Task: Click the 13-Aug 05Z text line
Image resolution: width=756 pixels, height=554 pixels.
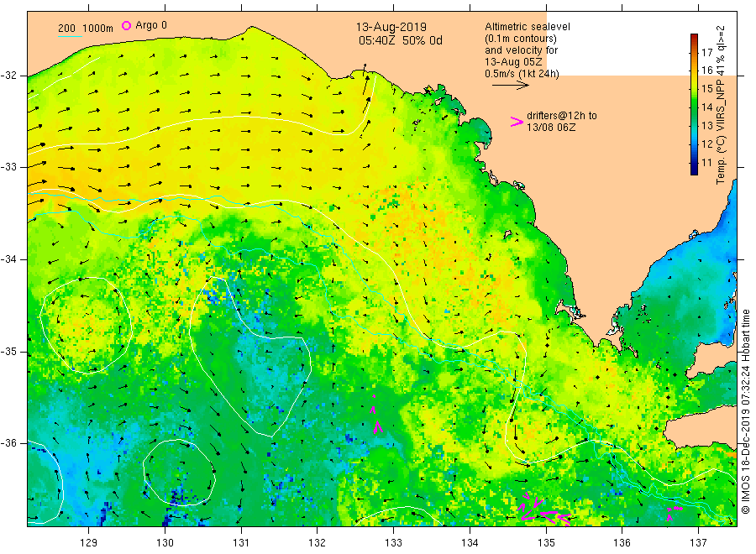Action: [x=513, y=62]
